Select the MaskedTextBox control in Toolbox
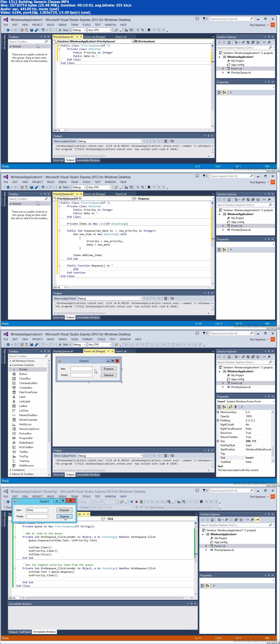280x644 pixels. [28, 415]
